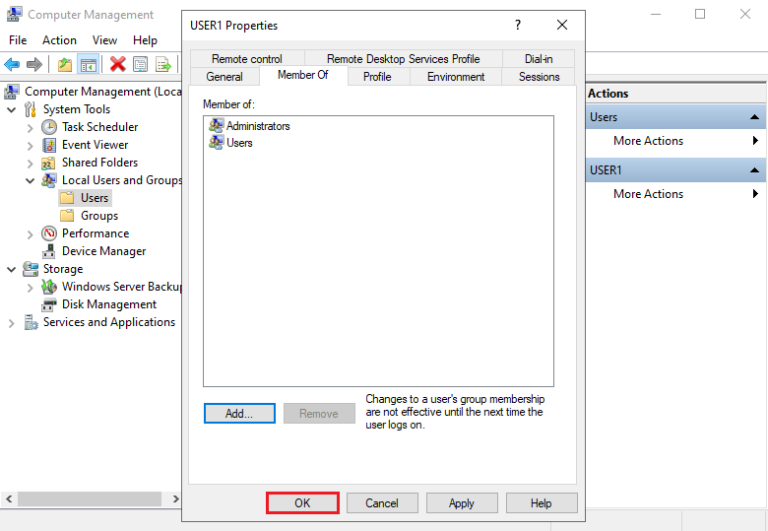Click the Add... button
Viewport: 768px width, 531px height.
click(x=239, y=413)
